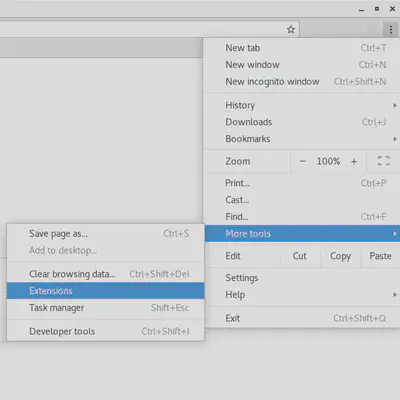400x400 pixels.
Task: Select New tab menu item
Action: pyautogui.click(x=302, y=48)
